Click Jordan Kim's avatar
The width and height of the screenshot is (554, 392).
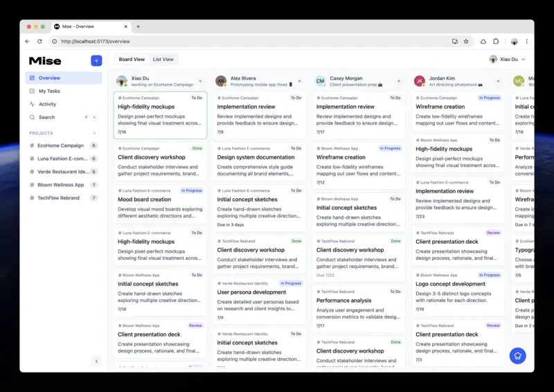click(419, 81)
